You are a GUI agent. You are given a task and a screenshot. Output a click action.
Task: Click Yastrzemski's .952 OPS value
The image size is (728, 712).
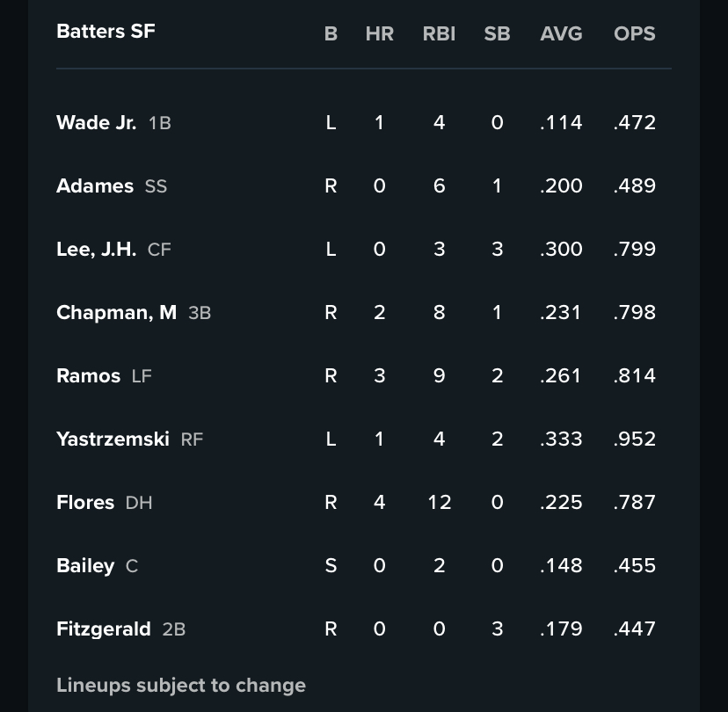634,439
